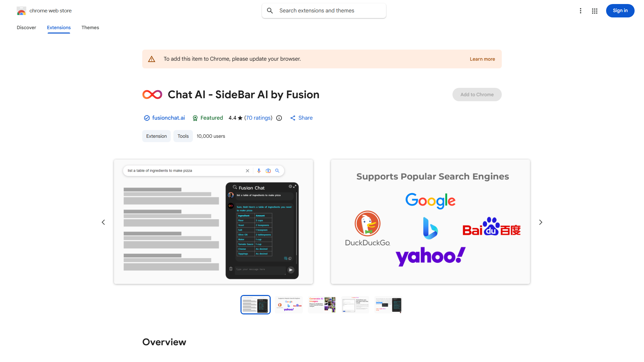The height and width of the screenshot is (362, 644).
Task: Select the Extension category chip
Action: coord(156,136)
